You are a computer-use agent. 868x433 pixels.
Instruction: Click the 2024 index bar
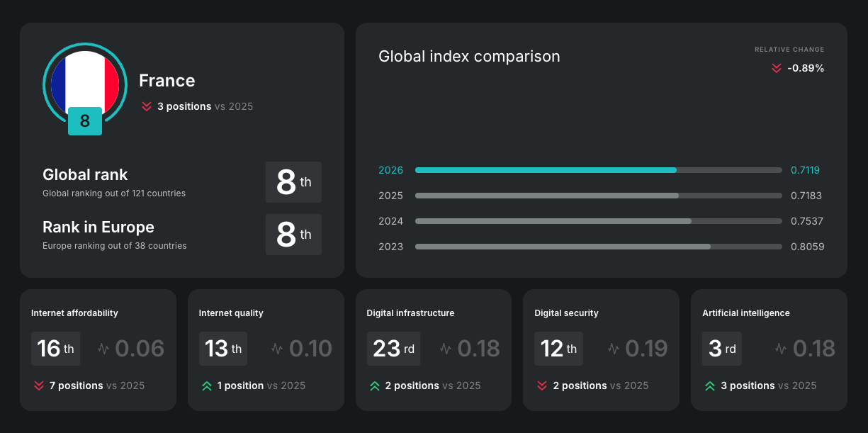pos(599,221)
